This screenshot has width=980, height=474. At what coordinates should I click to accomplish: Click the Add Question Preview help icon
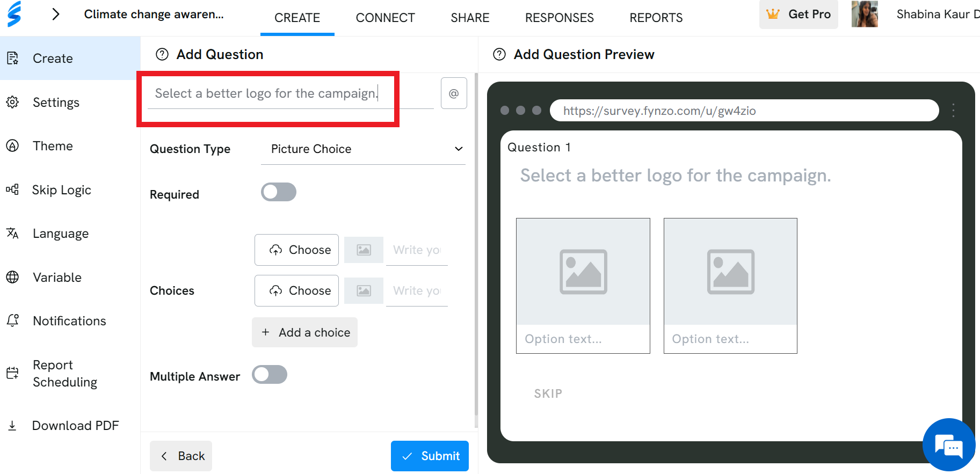[x=499, y=54]
